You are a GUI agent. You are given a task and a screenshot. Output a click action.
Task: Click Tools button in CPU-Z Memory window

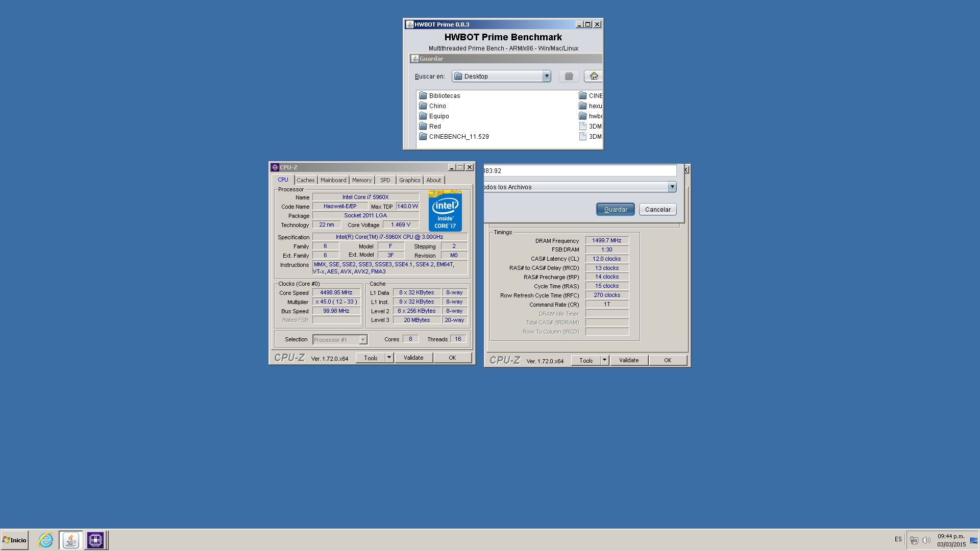tap(586, 360)
